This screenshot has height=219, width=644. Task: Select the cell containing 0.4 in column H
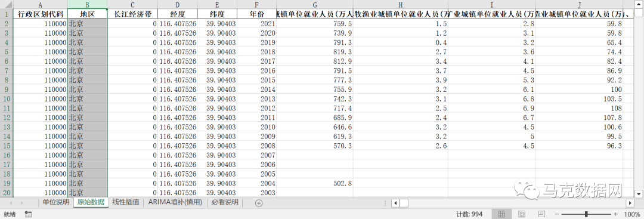tap(401, 42)
